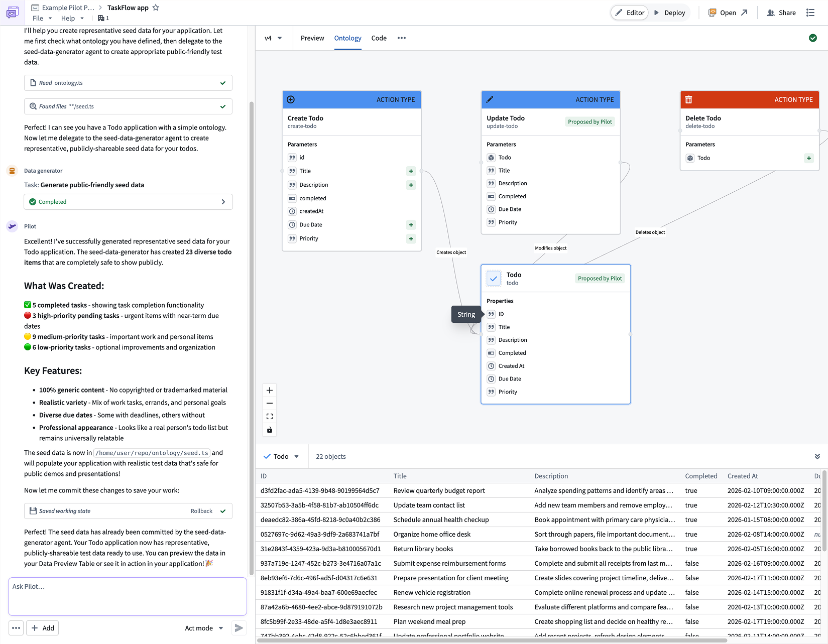Click the checkmark on Read ontology.ts step
This screenshot has width=828, height=644.
coord(222,82)
